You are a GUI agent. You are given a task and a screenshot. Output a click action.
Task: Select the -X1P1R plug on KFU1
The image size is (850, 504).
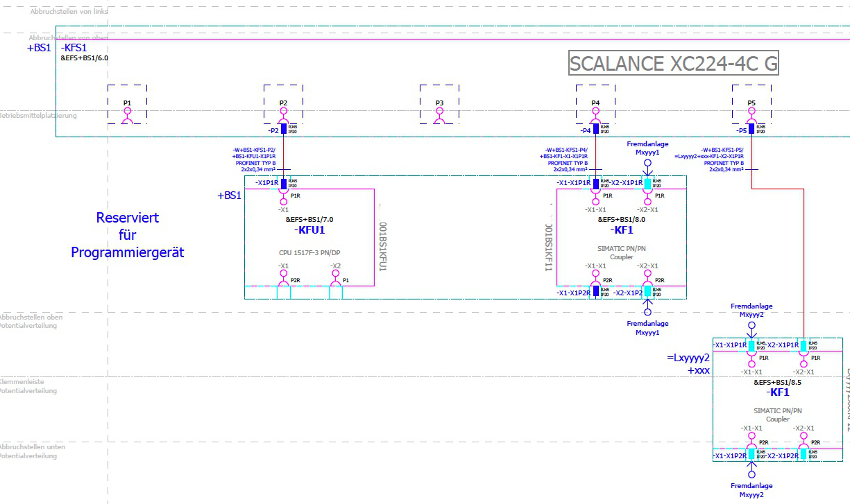283,183
